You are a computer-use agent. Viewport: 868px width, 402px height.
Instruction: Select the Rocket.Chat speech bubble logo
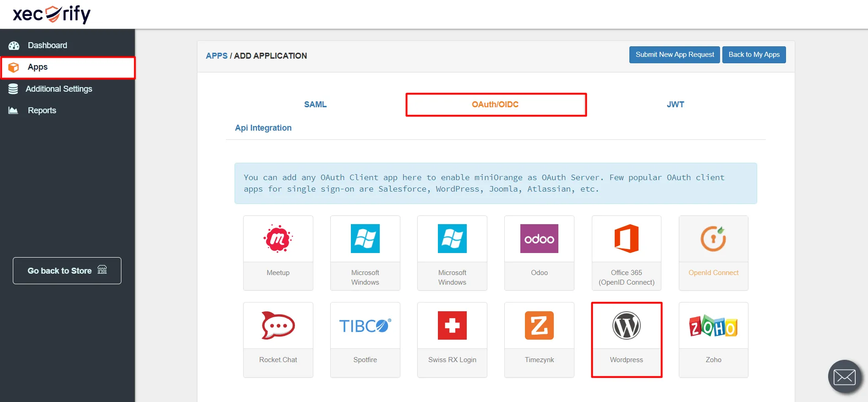coord(278,325)
